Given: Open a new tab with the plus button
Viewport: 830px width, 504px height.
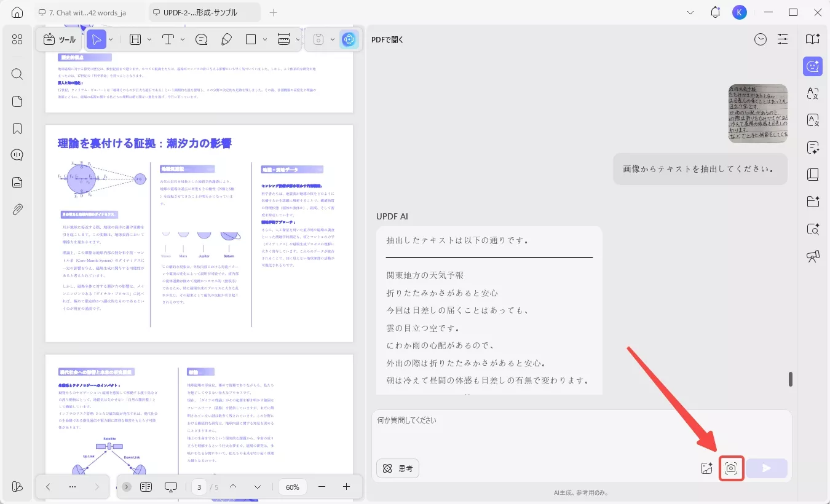Looking at the screenshot, I should coord(273,12).
